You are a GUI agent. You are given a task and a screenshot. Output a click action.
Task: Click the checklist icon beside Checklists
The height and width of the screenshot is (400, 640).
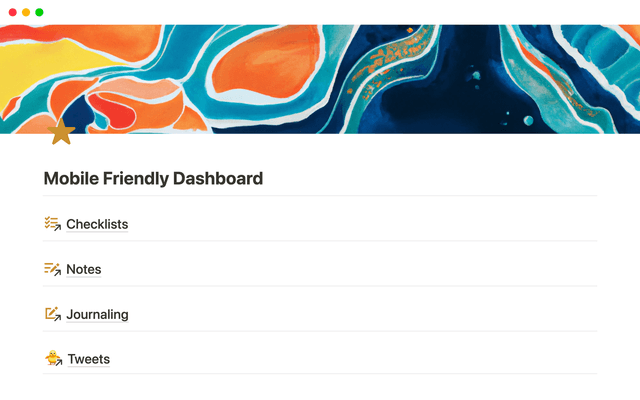point(53,224)
